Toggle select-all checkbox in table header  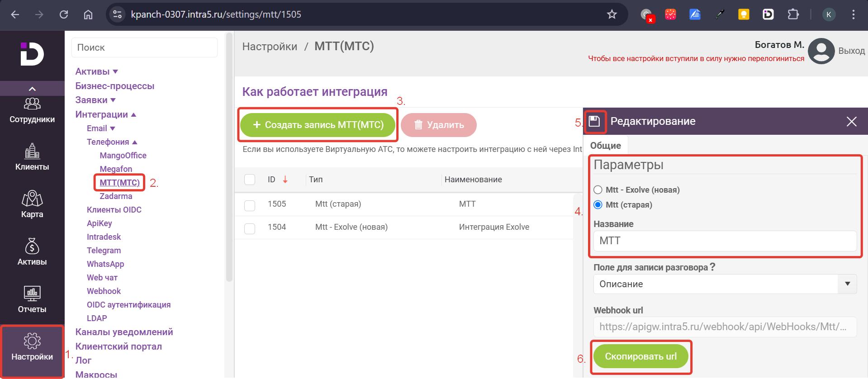250,180
